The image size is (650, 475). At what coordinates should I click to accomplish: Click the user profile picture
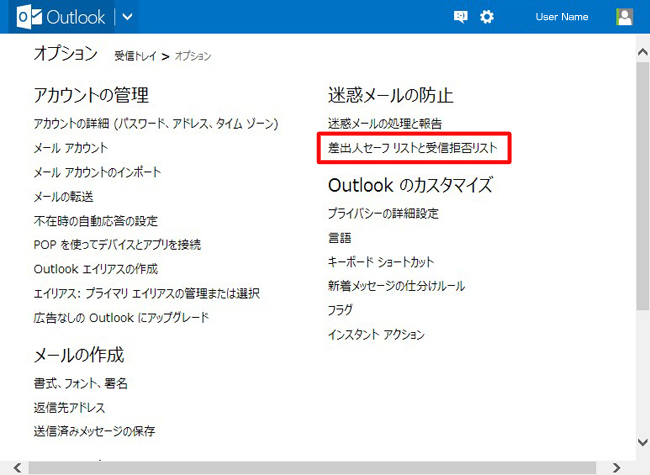(625, 17)
